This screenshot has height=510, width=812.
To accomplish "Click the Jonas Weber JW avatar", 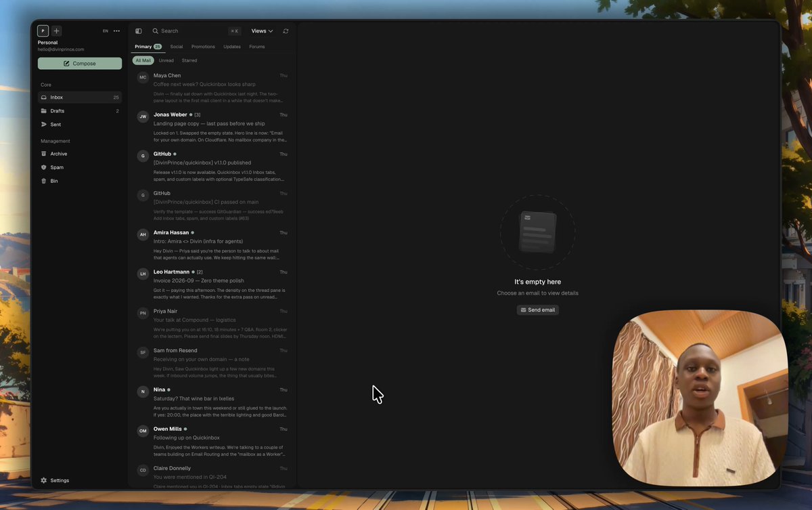I will tap(143, 116).
